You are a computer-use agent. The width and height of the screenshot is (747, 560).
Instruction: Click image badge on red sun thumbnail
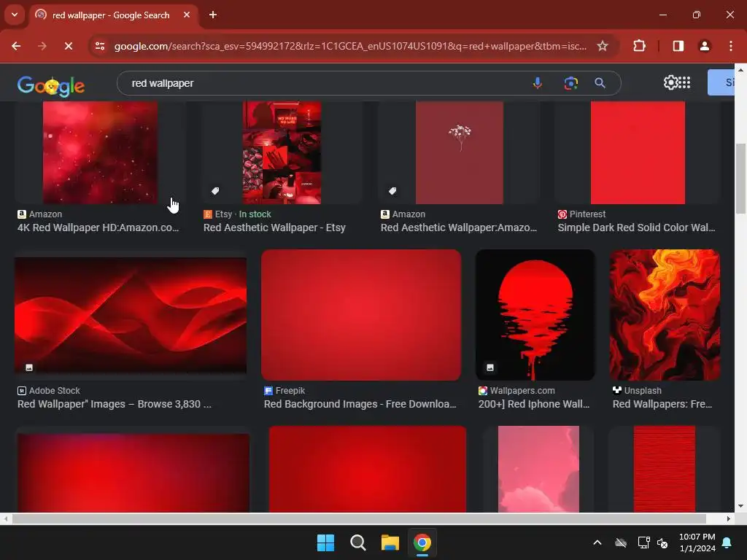click(x=490, y=367)
